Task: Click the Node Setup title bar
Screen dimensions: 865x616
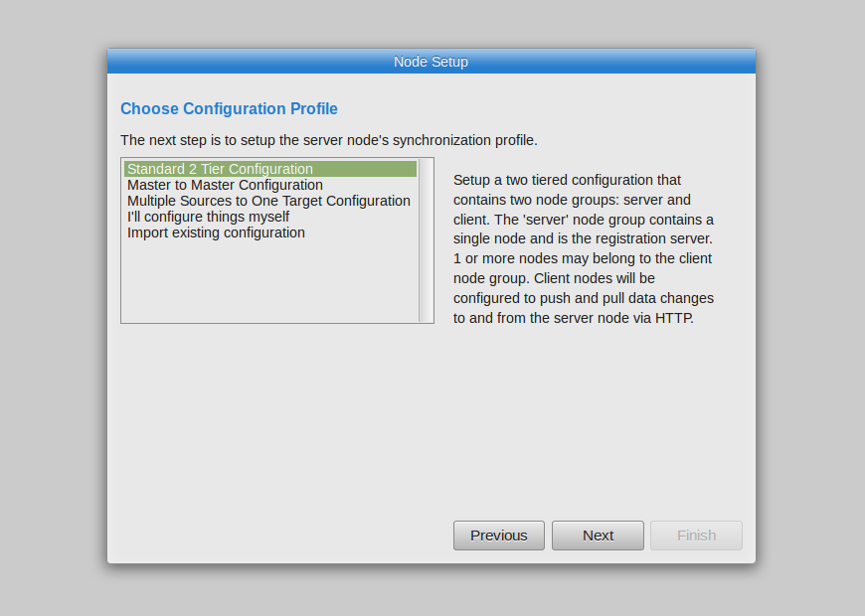Action: coord(432,62)
